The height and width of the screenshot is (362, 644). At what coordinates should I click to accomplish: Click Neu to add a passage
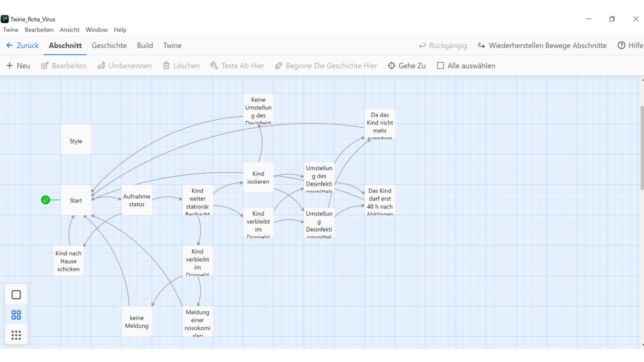(x=18, y=65)
